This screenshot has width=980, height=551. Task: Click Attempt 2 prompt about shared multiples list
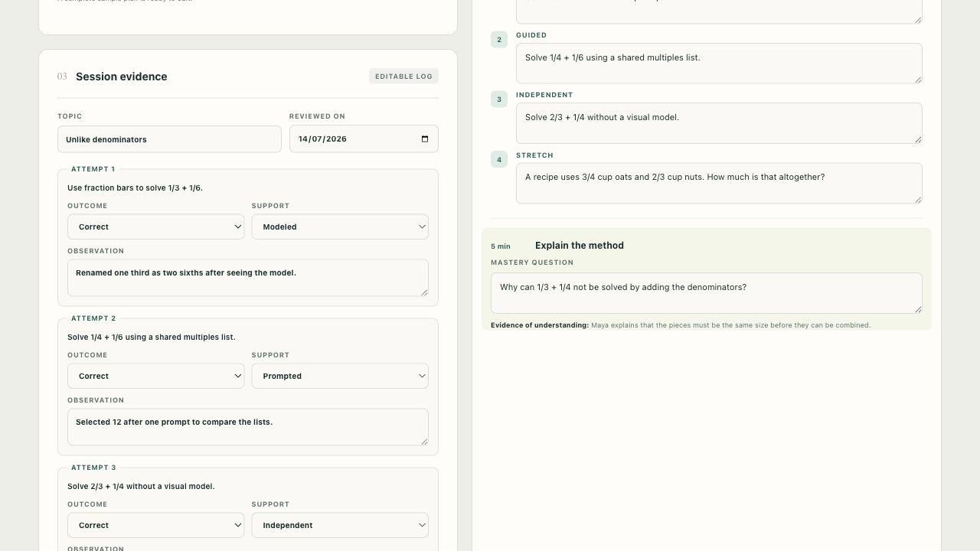point(152,337)
